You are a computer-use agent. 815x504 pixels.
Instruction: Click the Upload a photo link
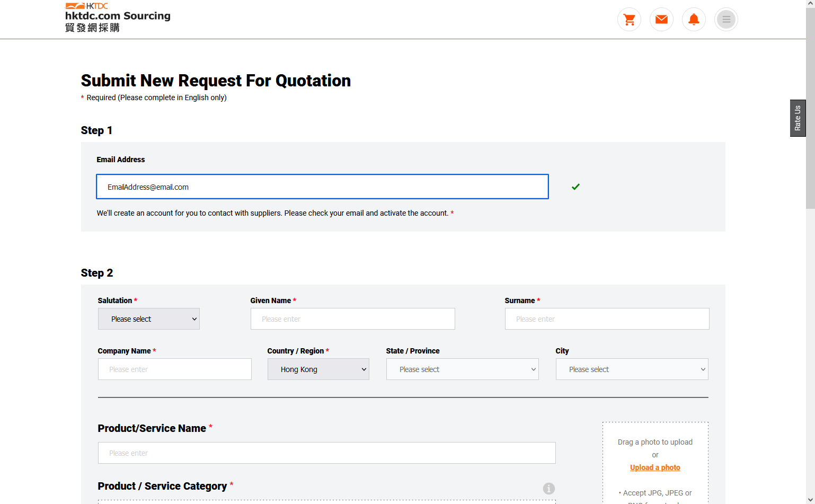coord(655,467)
